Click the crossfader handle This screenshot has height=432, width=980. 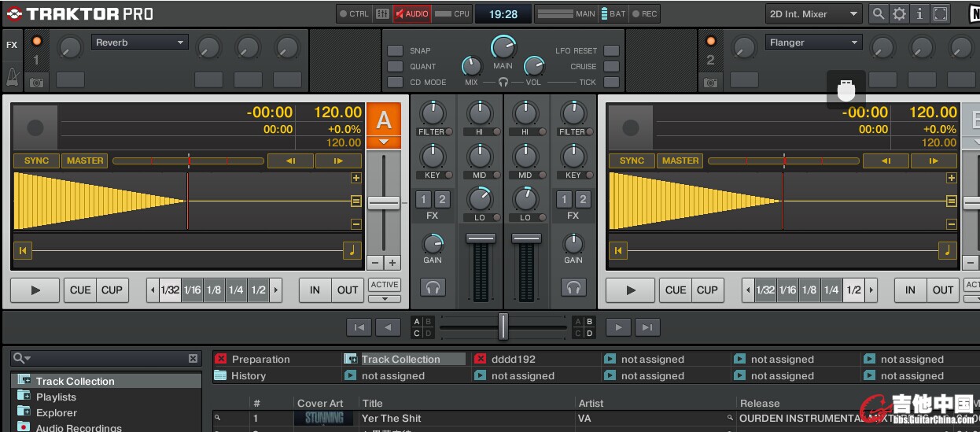503,326
